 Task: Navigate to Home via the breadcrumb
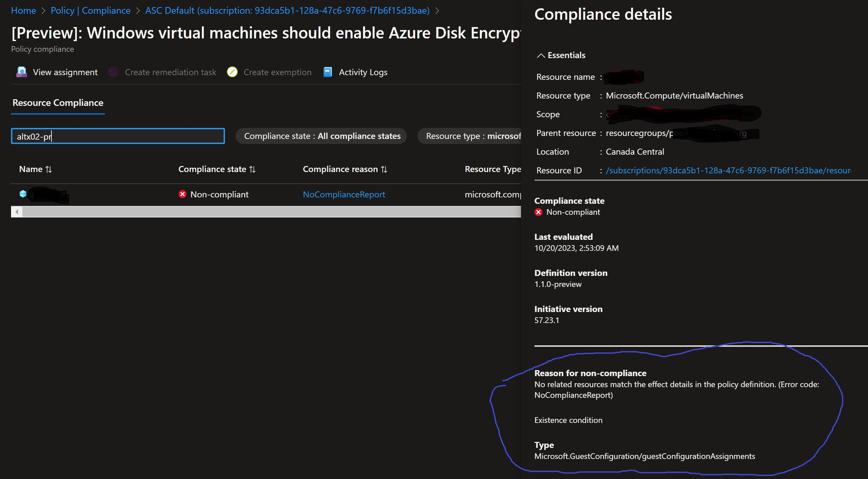(23, 10)
